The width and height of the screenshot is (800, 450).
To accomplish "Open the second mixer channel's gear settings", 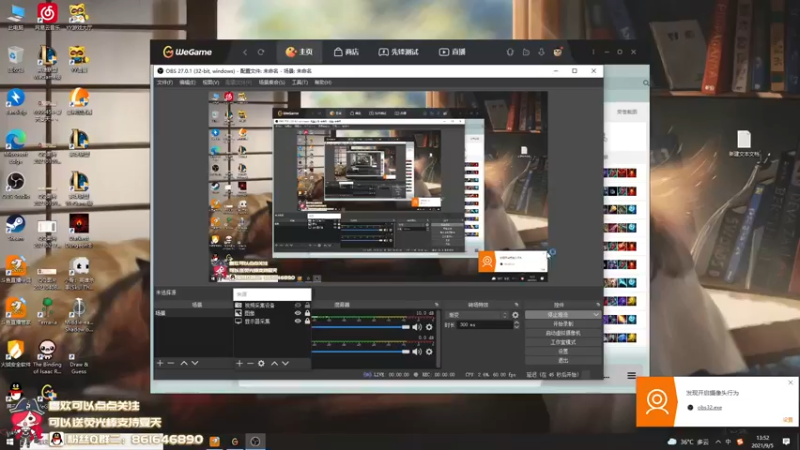I will [x=429, y=352].
